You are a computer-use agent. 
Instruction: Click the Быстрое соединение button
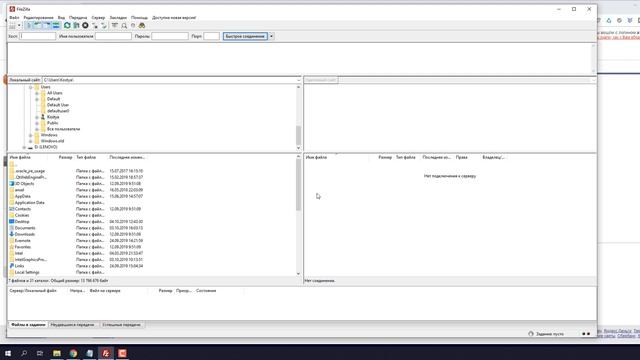pyautogui.click(x=245, y=36)
